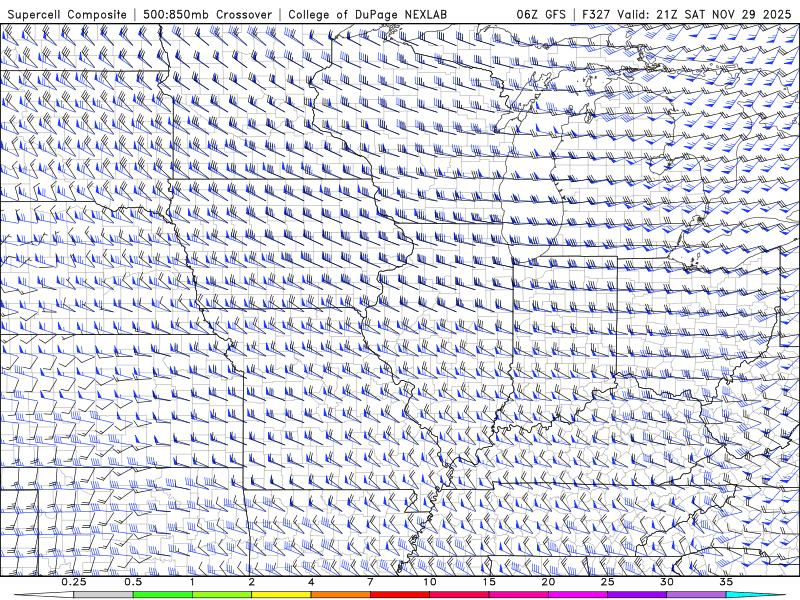Click the gray segment of the color bar
This screenshot has height=600, width=800.
(104, 595)
